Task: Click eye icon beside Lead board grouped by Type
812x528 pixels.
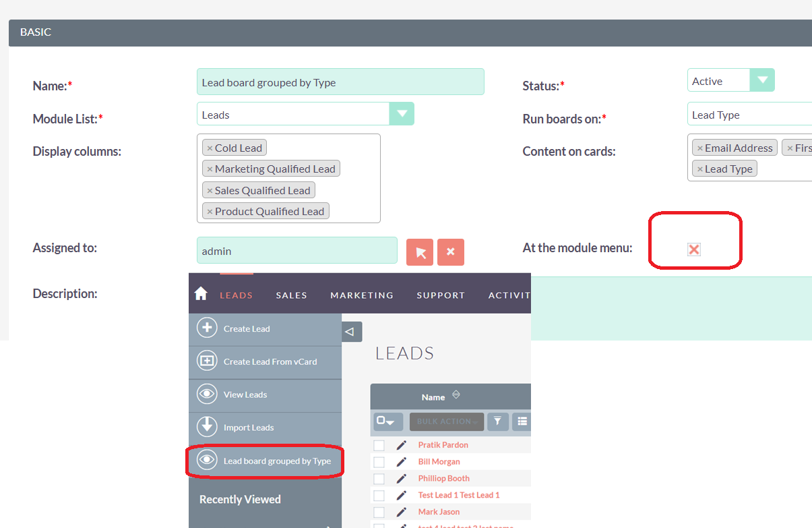Action: (x=207, y=460)
